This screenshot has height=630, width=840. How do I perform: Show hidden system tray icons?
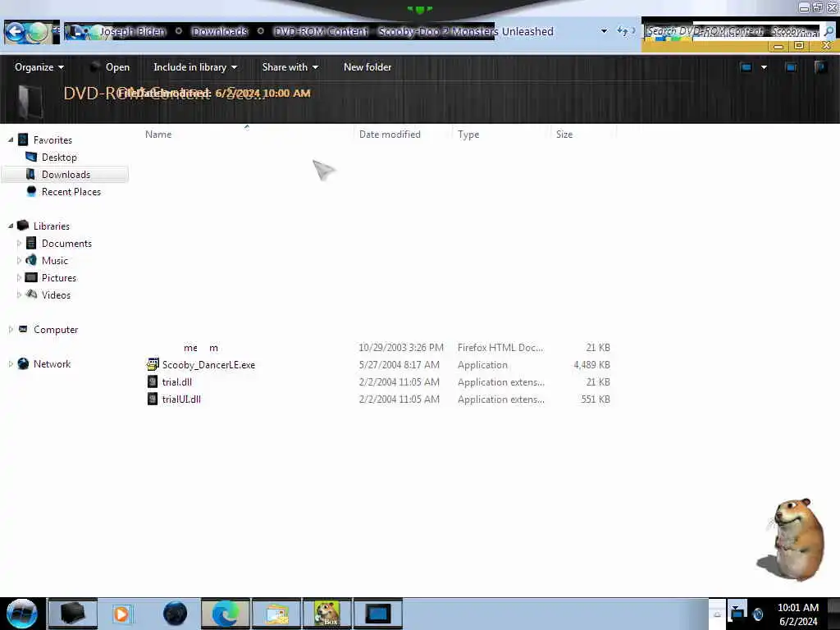tap(717, 614)
